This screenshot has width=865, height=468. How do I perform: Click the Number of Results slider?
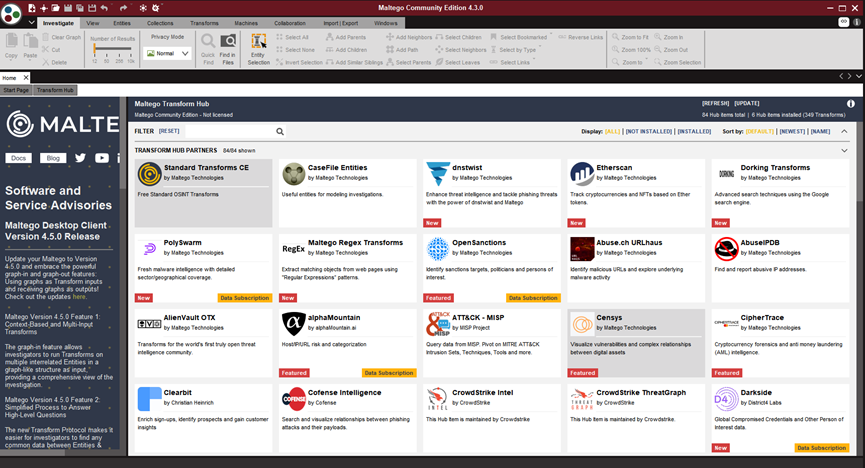pyautogui.click(x=113, y=49)
